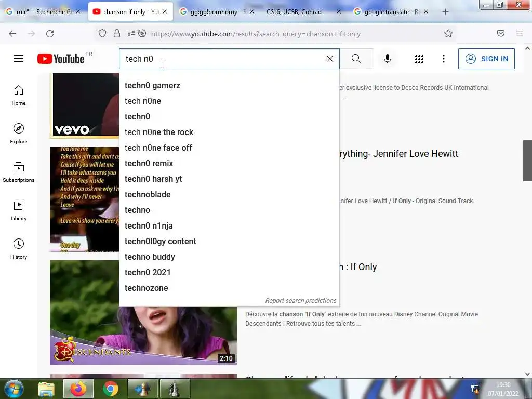Open the Jennifer Love Hewitt video title
The height and width of the screenshot is (399, 532).
[x=398, y=154]
